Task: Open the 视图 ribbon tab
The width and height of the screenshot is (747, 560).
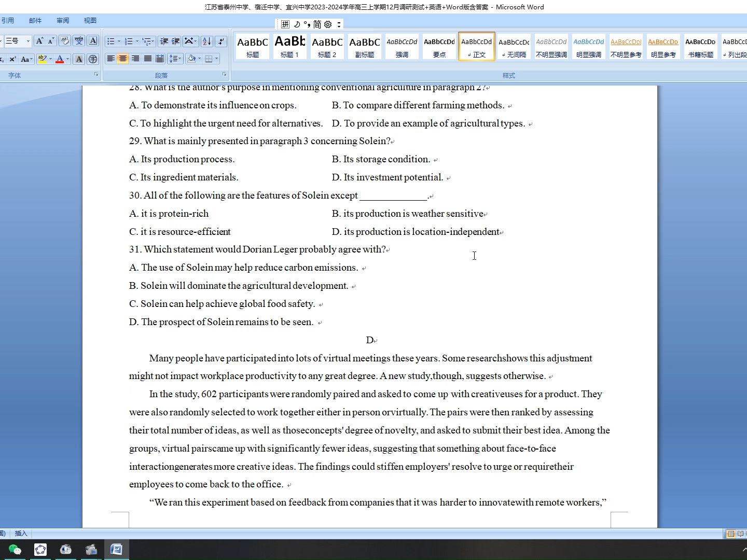Action: (x=90, y=20)
